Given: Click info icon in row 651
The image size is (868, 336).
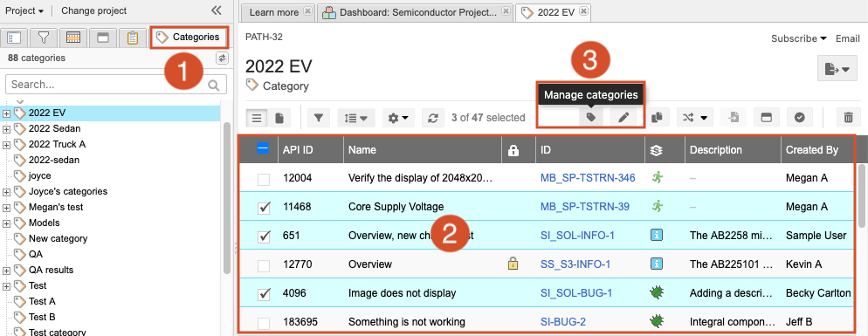Looking at the screenshot, I should pyautogui.click(x=657, y=236).
